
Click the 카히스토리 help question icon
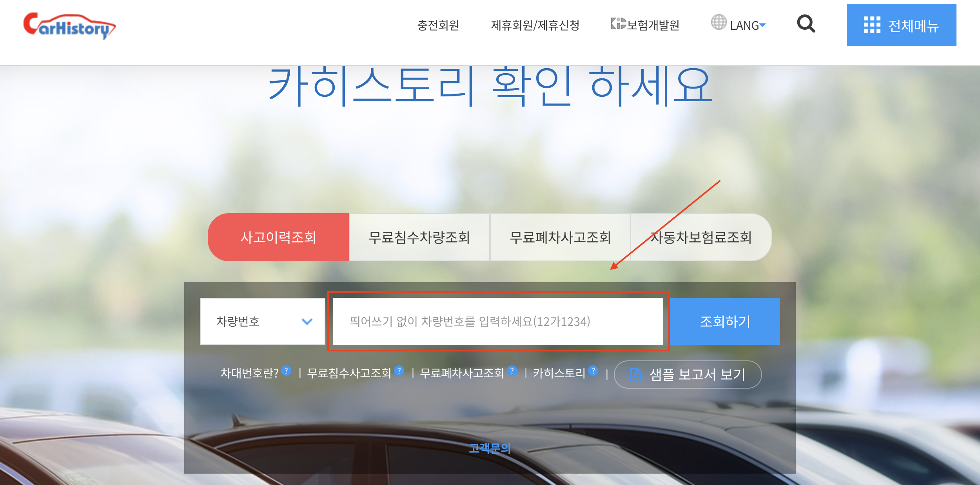[593, 371]
